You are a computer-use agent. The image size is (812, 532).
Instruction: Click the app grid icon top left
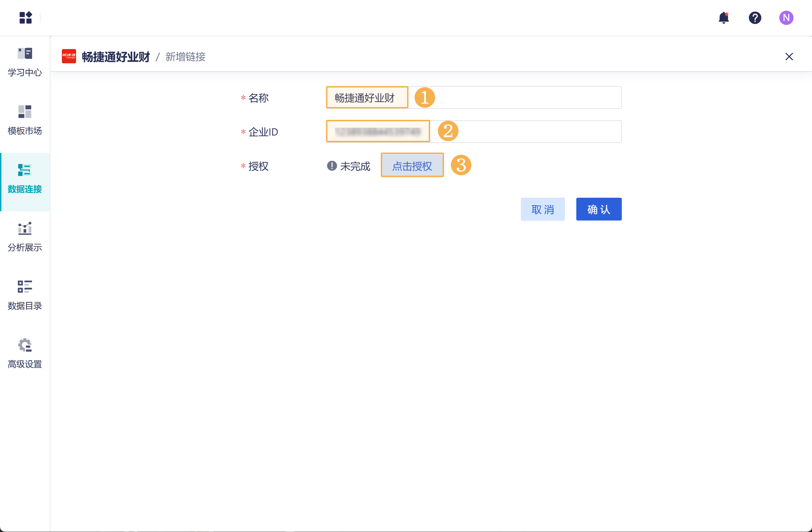coord(25,17)
